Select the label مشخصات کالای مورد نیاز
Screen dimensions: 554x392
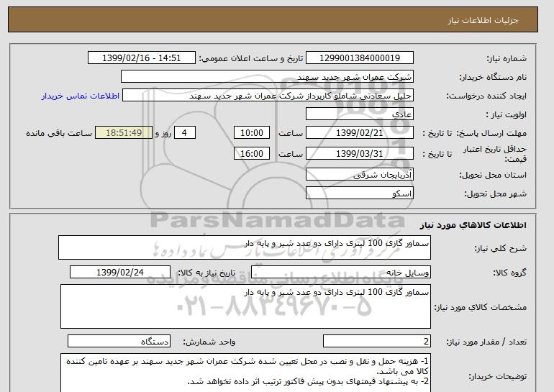[x=480, y=307]
